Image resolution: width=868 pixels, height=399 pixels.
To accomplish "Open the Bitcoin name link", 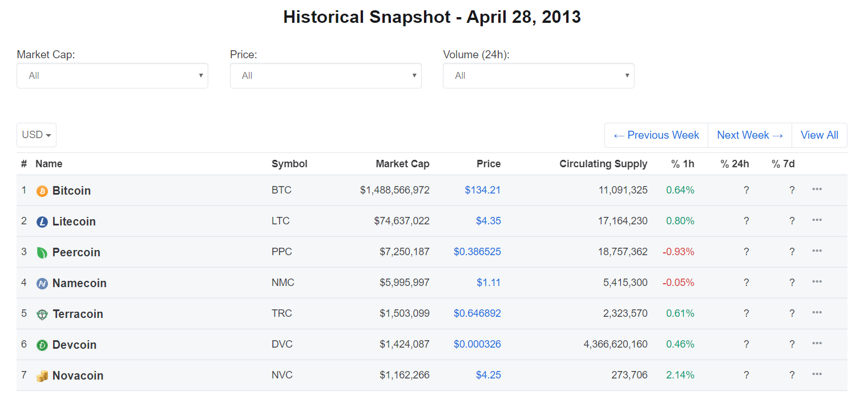I will coord(71,191).
